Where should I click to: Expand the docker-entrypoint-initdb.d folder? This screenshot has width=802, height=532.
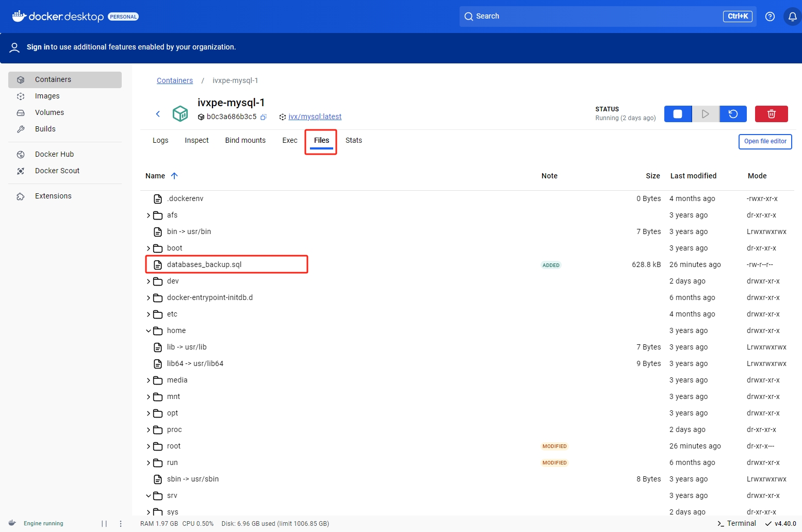pyautogui.click(x=149, y=298)
